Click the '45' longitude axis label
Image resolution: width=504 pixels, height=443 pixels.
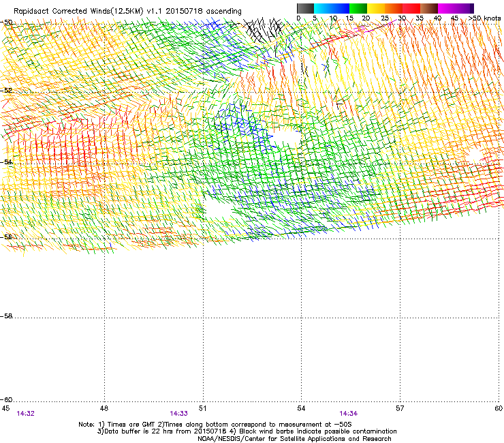click(x=5, y=408)
